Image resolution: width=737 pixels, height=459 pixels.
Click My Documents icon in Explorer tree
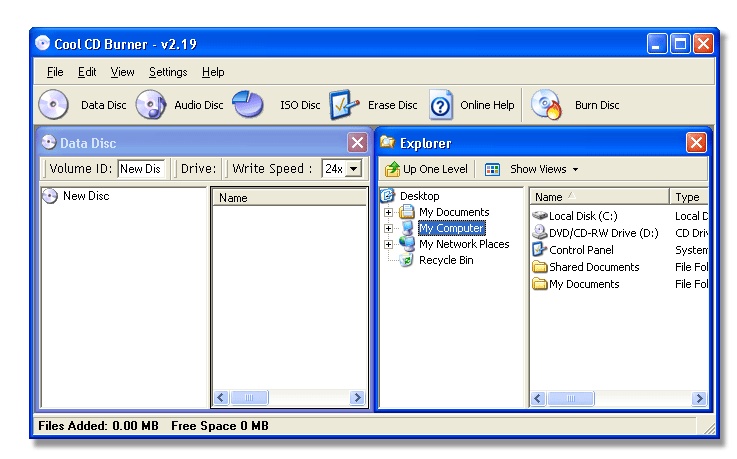coord(407,212)
